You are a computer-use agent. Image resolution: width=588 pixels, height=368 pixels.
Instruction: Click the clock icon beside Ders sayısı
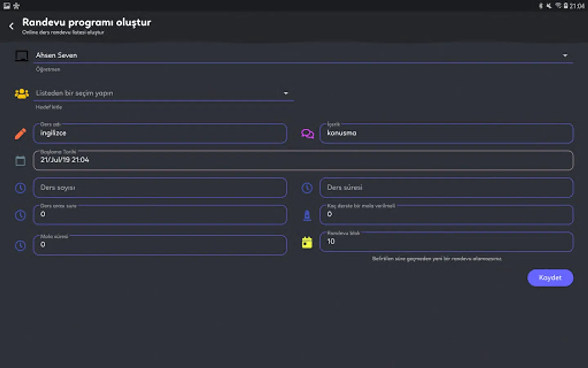click(20, 188)
